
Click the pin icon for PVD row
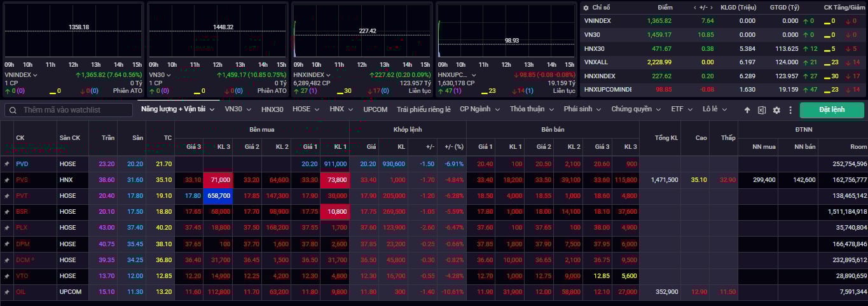[x=7, y=164]
